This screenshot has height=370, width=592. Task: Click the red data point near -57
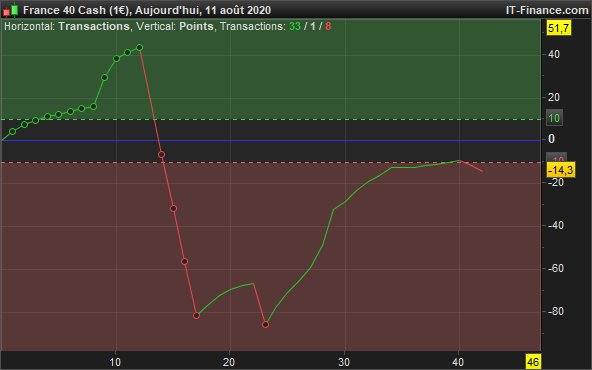coord(184,261)
